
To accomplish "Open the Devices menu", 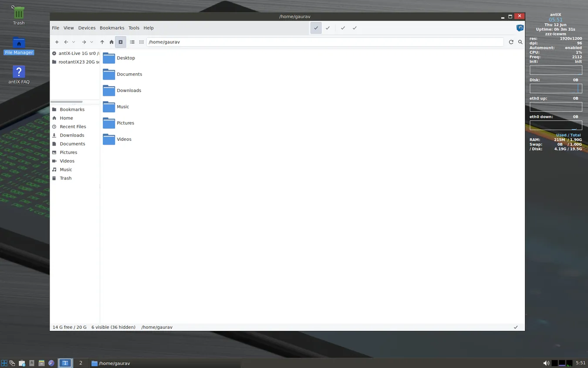I will (x=87, y=28).
